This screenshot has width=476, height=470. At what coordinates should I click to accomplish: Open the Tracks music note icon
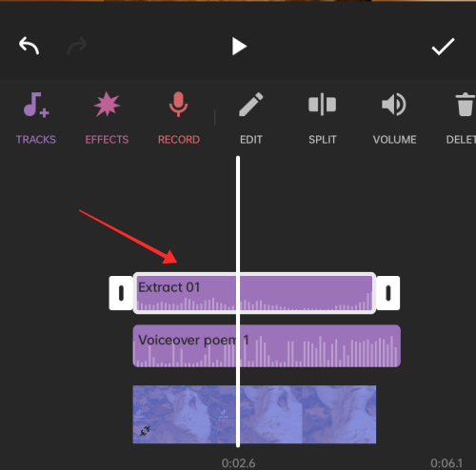(36, 105)
